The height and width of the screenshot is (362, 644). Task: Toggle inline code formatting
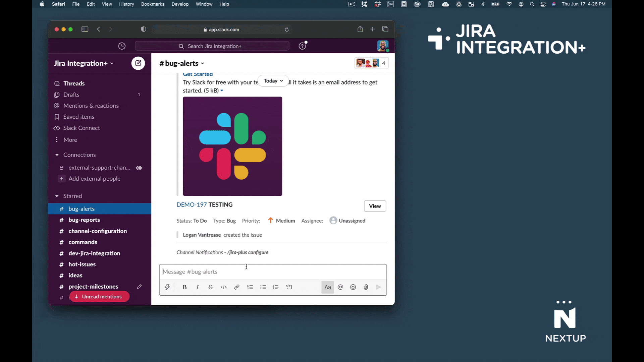coord(224,287)
